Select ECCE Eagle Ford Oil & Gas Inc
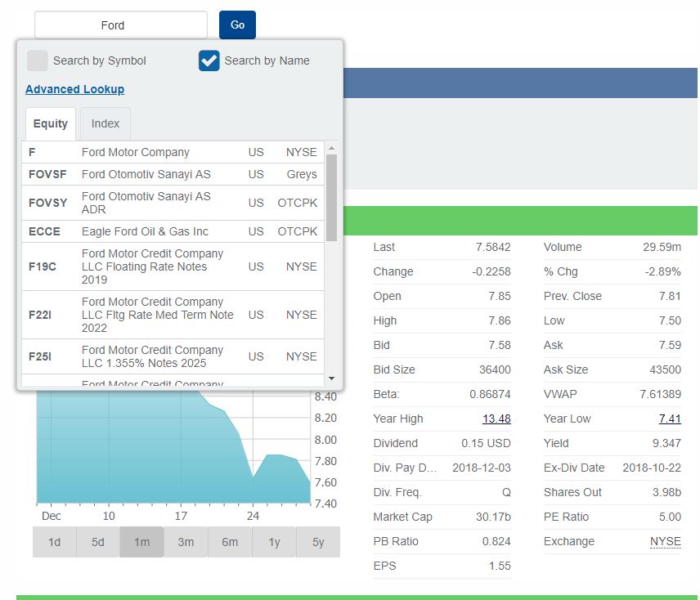 (173, 231)
